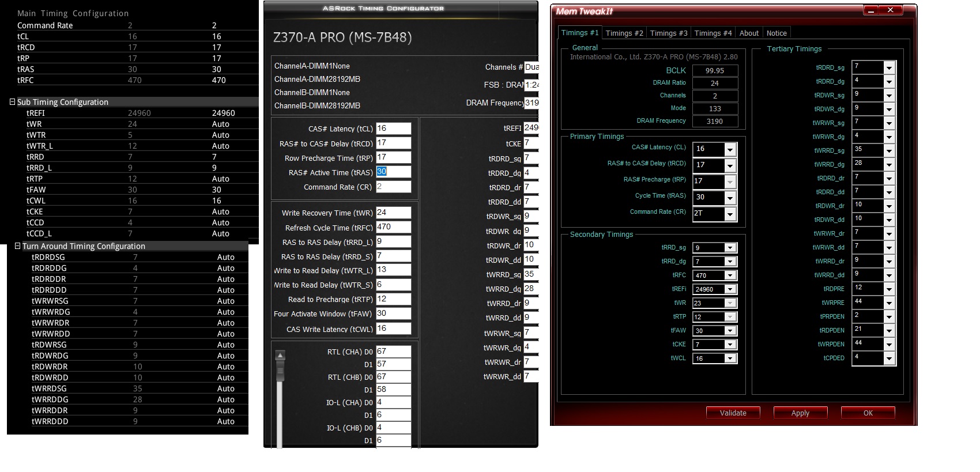
Task: Click the BCLK value field in Mem TweakIt
Action: 715,71
